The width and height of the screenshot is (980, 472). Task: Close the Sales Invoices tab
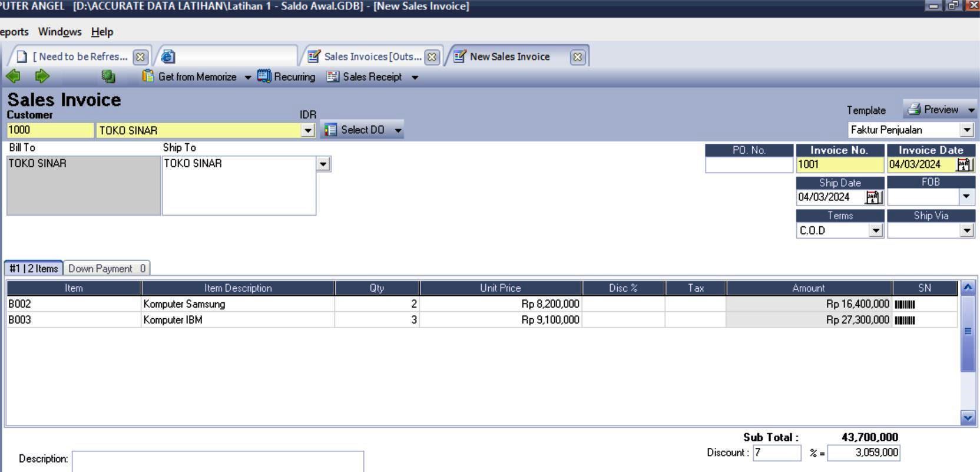tap(432, 57)
